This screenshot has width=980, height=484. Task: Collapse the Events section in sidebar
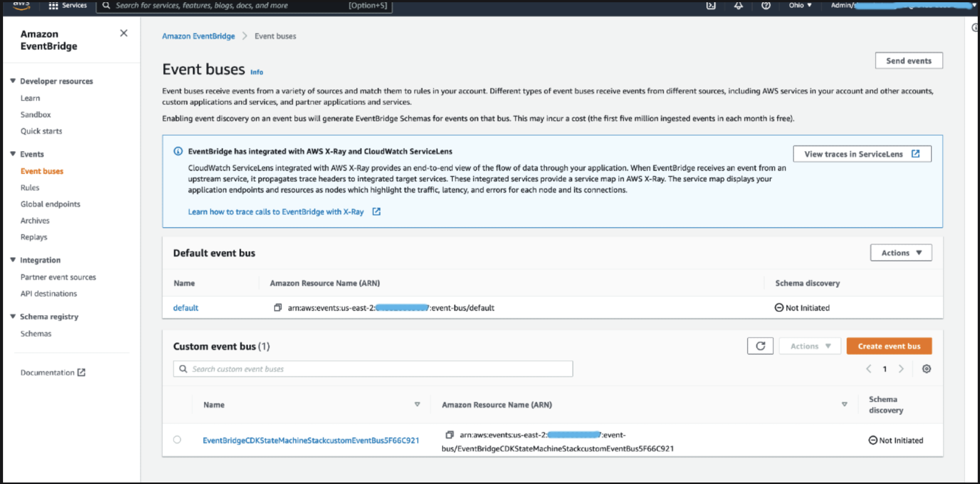(13, 154)
